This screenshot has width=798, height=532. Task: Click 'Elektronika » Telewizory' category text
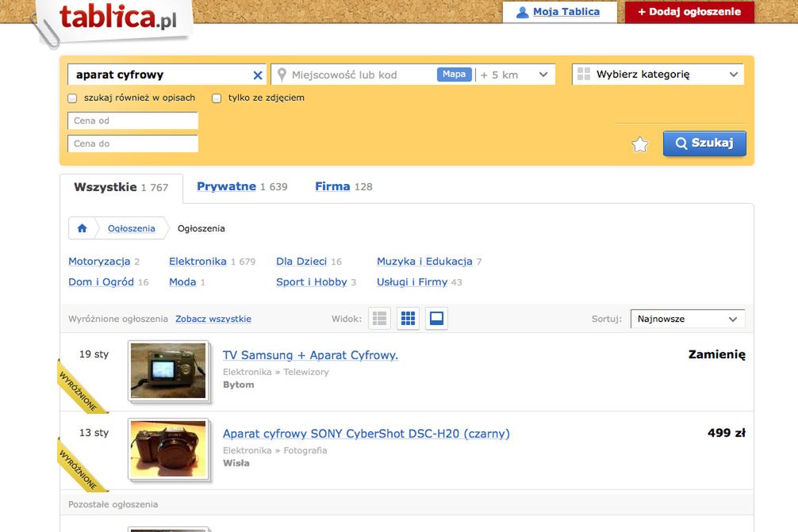(x=276, y=372)
